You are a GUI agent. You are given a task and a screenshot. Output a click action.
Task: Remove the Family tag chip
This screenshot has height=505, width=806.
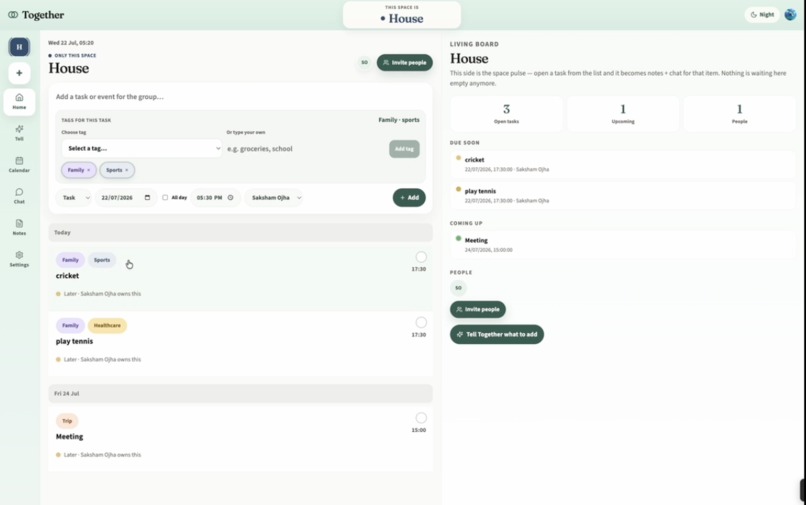(x=88, y=170)
